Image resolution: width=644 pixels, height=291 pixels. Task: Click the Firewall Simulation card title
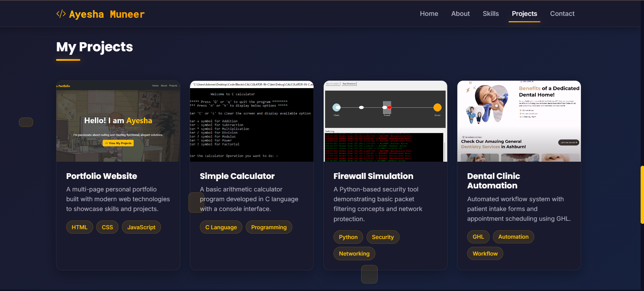373,176
